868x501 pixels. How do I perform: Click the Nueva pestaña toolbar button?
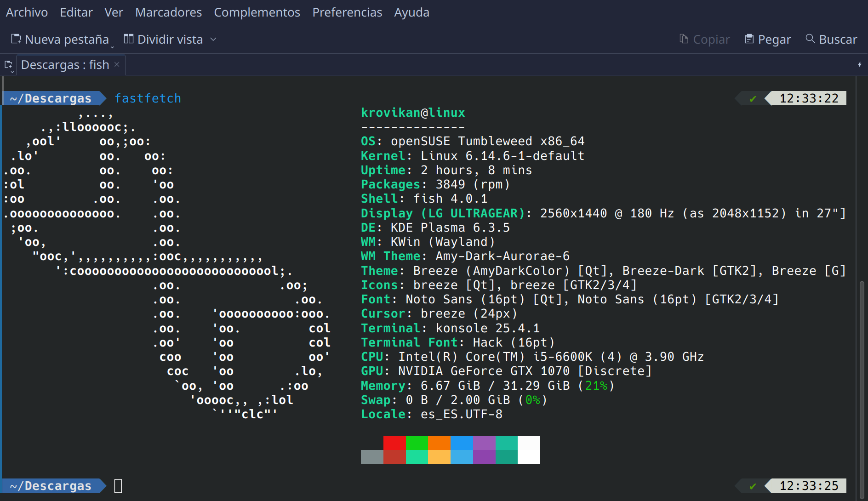[x=62, y=40]
